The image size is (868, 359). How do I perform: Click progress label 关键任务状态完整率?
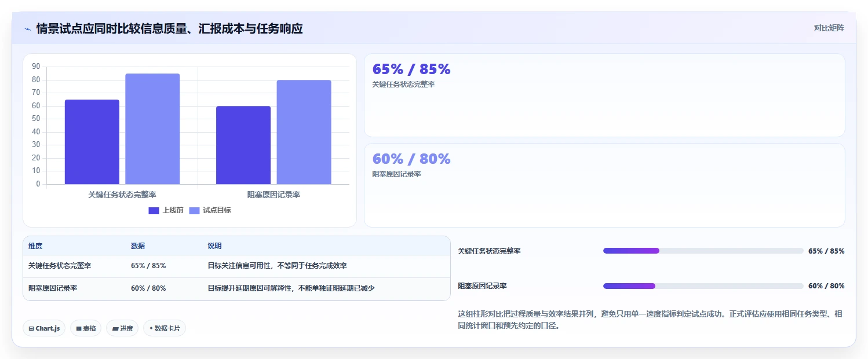(489, 251)
